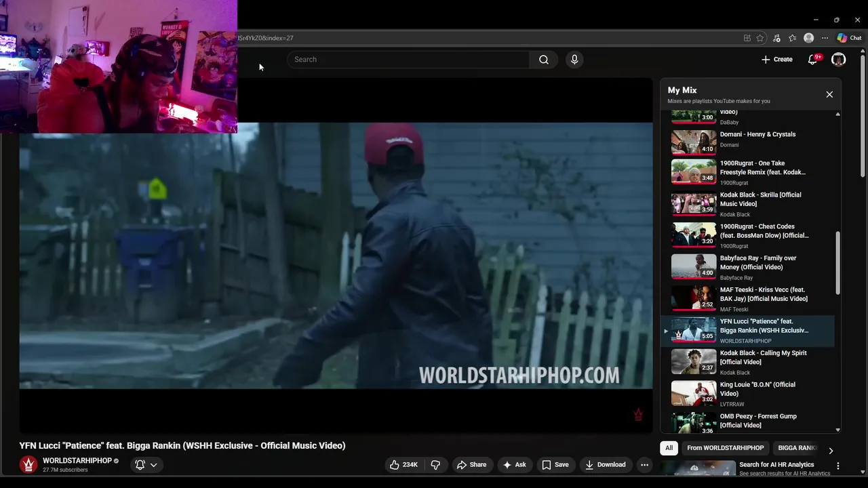The width and height of the screenshot is (868, 488).
Task: Play Kodak Black - Calling My Spirit
Action: 747,363
